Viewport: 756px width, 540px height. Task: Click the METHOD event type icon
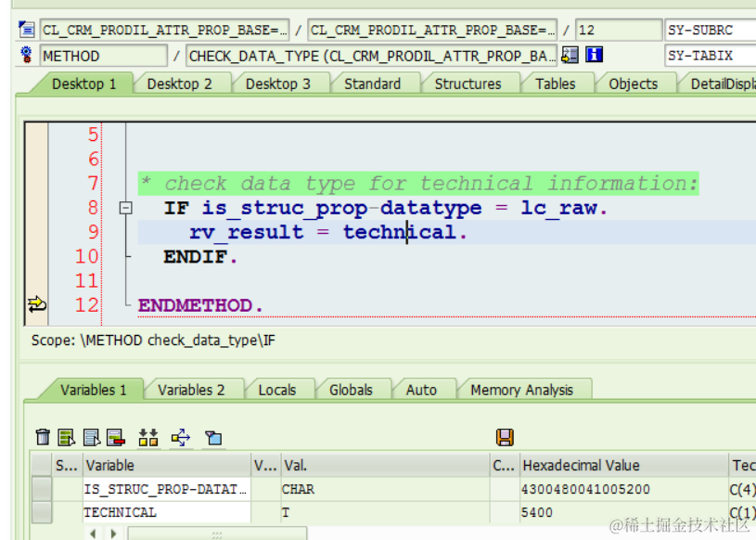coord(27,55)
